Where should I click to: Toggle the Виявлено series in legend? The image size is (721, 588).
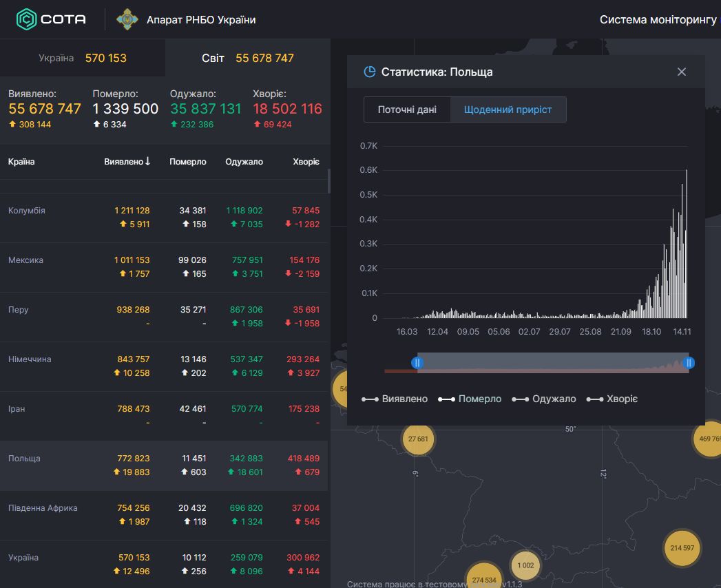395,399
